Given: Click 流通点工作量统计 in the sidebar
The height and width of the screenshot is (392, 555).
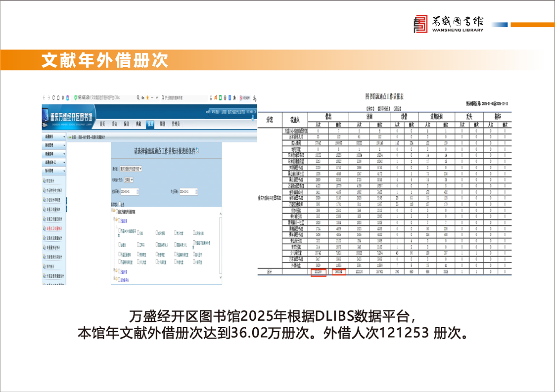Looking at the screenshot, I should tap(53, 228).
